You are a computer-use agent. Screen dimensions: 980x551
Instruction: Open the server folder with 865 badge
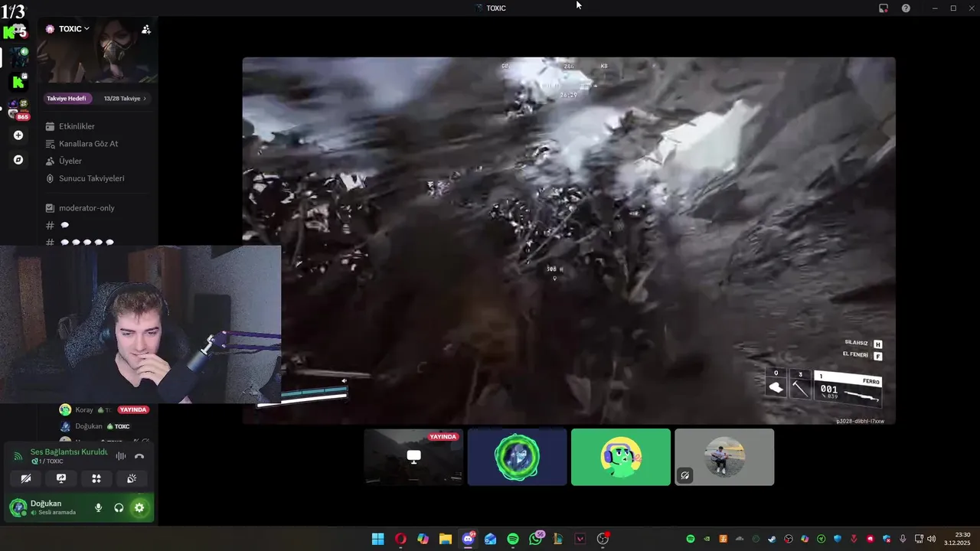coord(18,109)
